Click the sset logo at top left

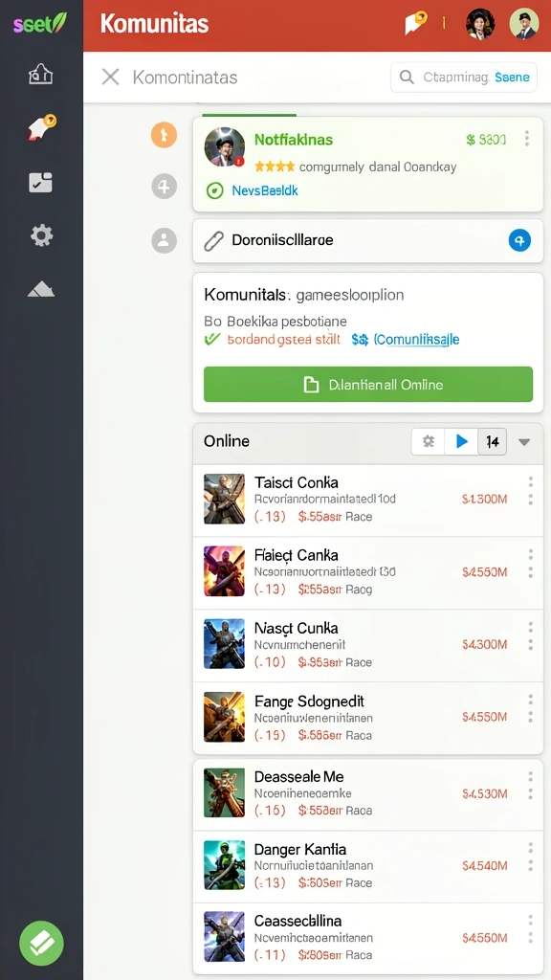point(40,24)
